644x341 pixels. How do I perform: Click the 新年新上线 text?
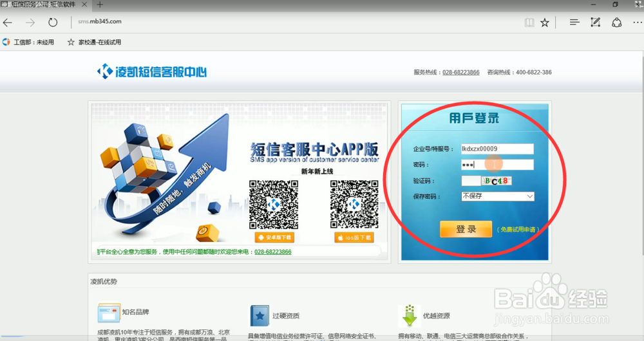[317, 171]
